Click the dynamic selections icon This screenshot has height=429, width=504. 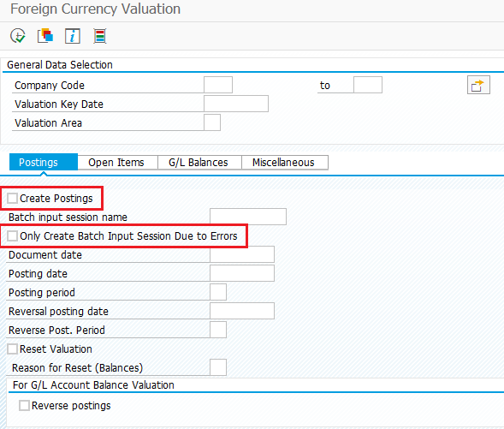100,36
